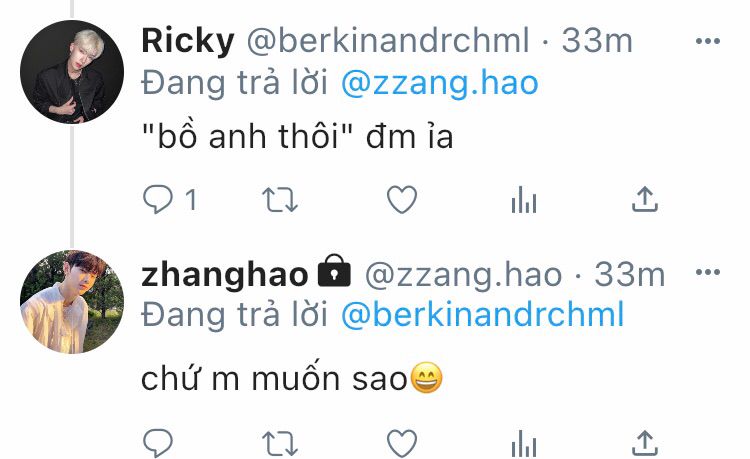
Task: Share Ricky's tweet via upload icon
Action: coord(645,199)
